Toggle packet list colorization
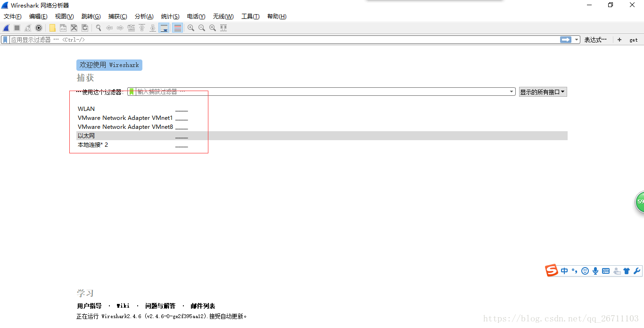Image resolution: width=644 pixels, height=328 pixels. pos(178,28)
